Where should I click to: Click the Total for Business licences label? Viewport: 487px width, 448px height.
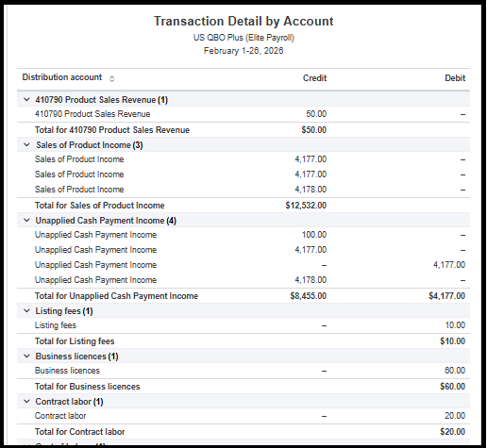pos(87,387)
